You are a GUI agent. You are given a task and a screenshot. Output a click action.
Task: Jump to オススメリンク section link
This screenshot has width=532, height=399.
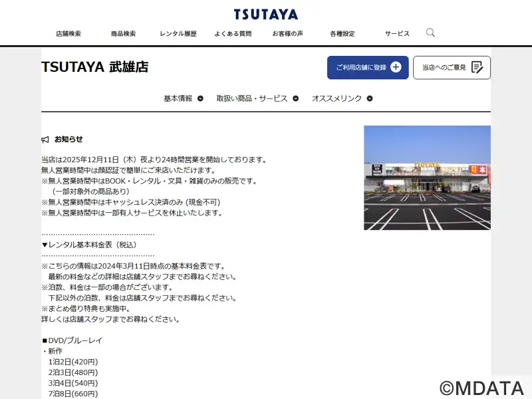[336, 98]
